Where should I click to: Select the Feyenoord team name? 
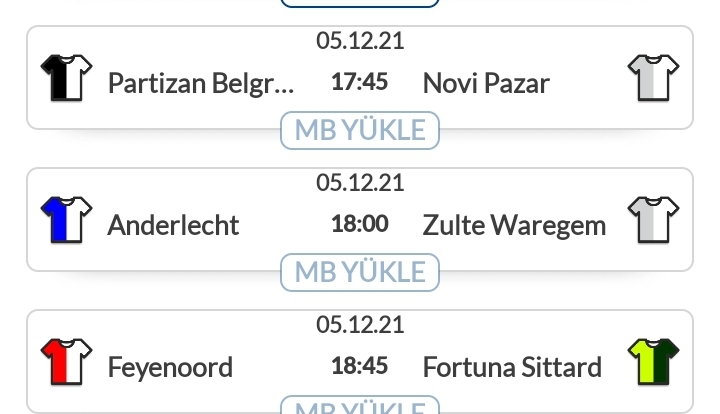click(x=170, y=367)
